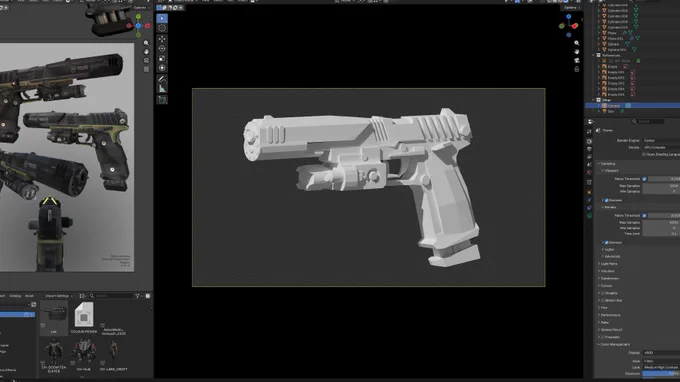Click the 3D viewport zoom icon
The image size is (680, 382).
click(576, 43)
